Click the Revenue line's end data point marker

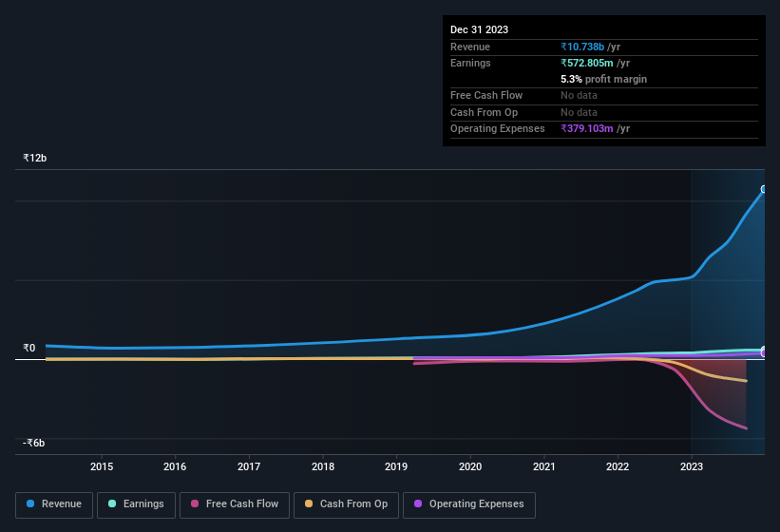[763, 189]
